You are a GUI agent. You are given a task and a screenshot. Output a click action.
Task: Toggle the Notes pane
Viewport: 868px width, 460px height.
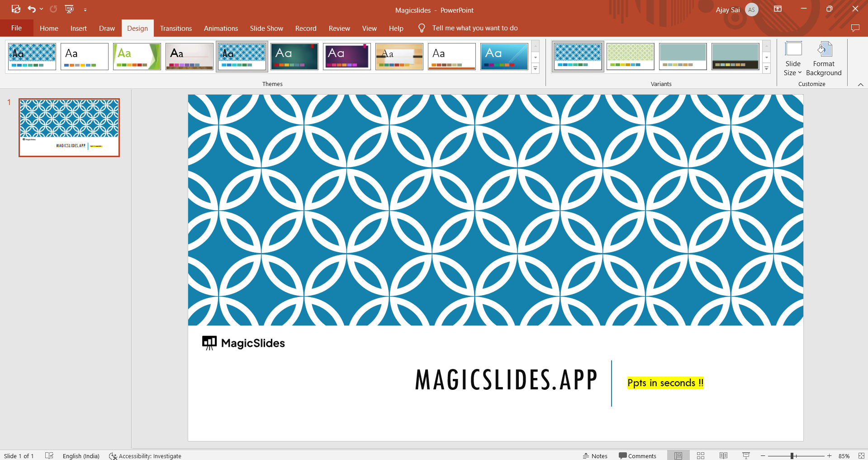[x=595, y=456]
